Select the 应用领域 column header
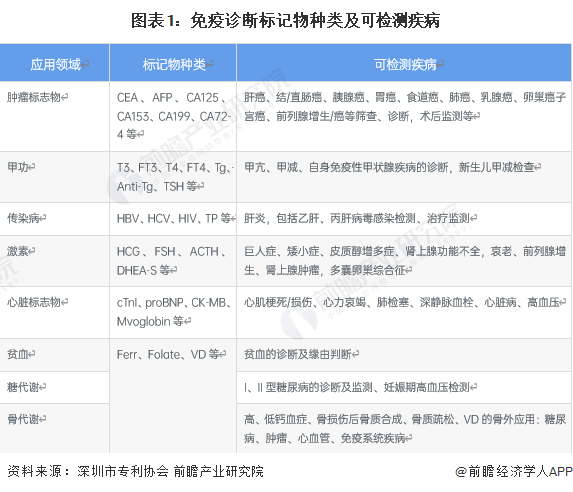 point(54,63)
